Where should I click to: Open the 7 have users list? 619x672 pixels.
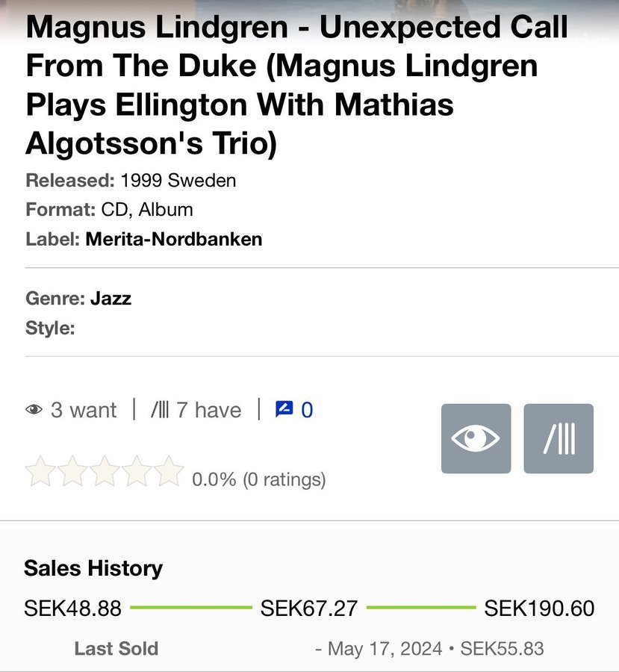[208, 410]
